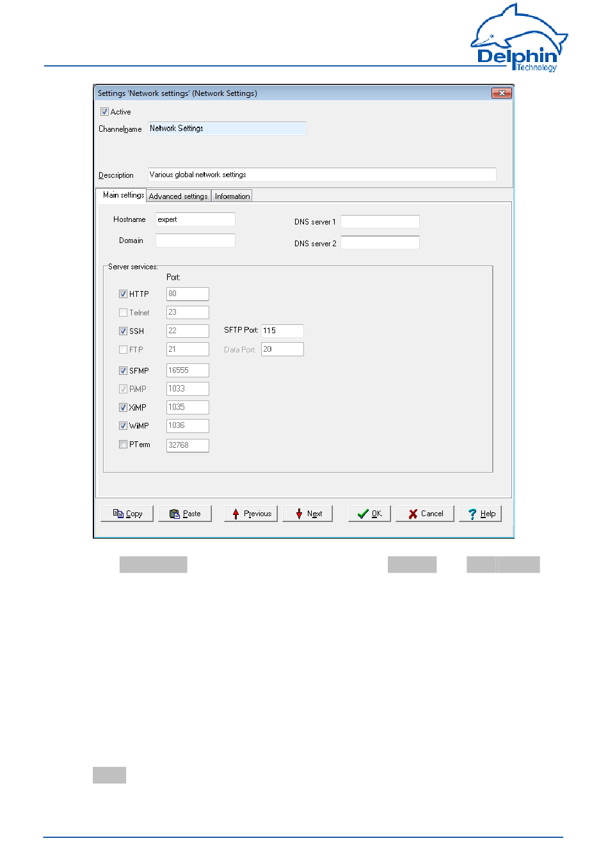Go to the Previous channel button
This screenshot has height=868, width=608.
point(251,514)
